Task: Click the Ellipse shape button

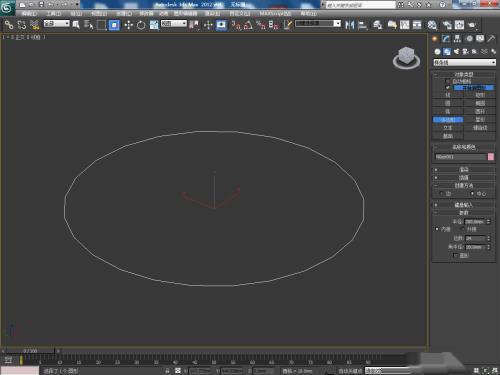Action: point(480,103)
